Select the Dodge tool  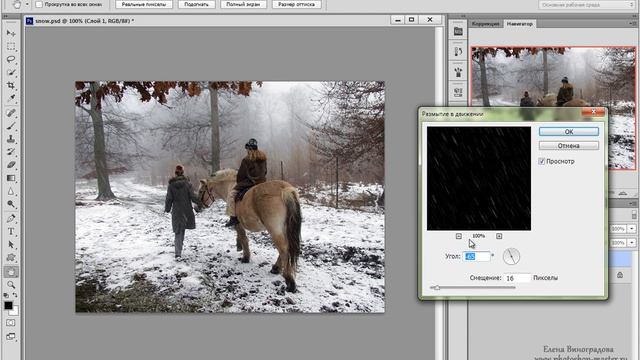pos(11,204)
